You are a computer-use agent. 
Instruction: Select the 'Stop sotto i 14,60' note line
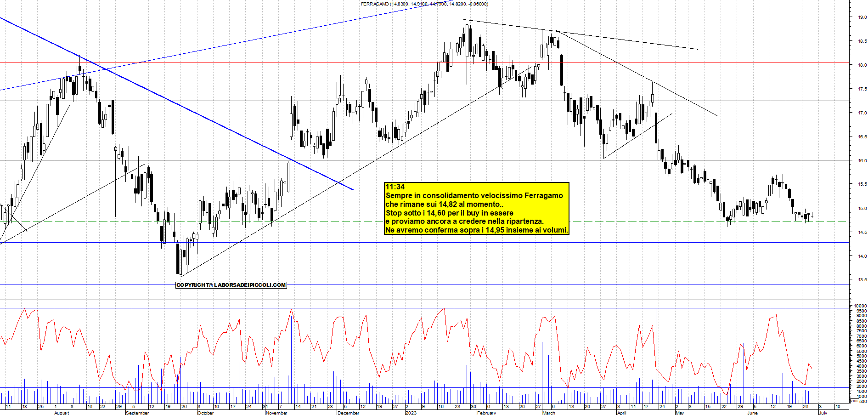point(449,213)
